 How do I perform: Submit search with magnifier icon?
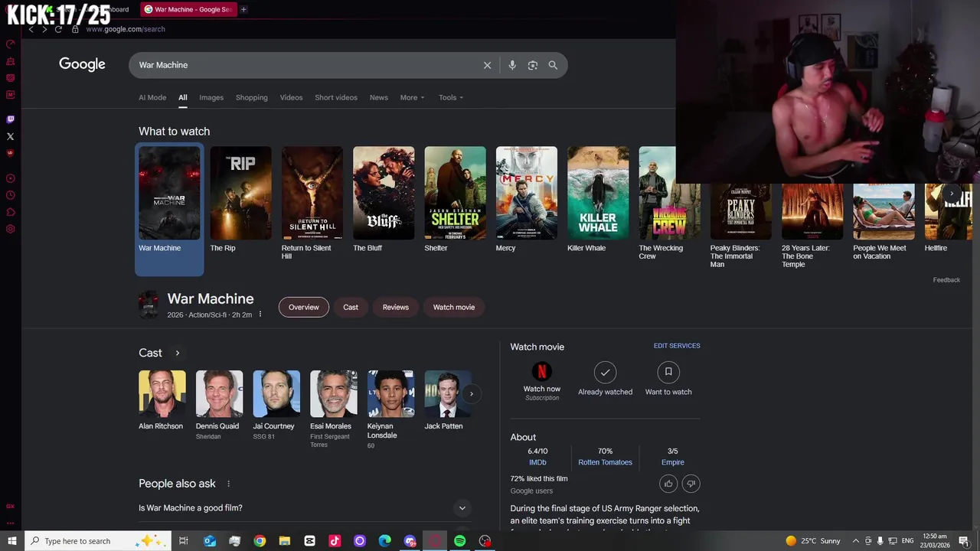coord(553,65)
